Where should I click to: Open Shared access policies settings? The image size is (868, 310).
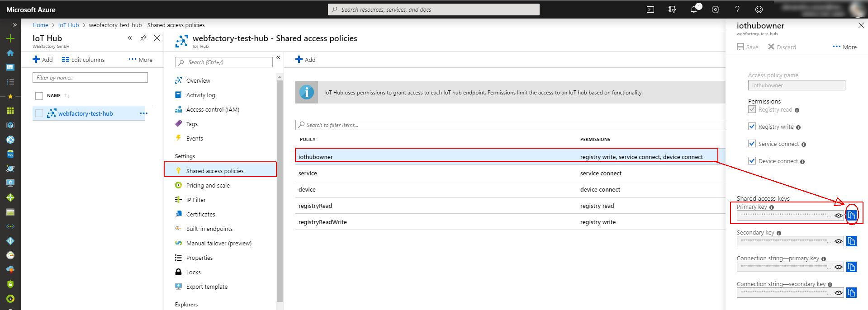tap(214, 171)
